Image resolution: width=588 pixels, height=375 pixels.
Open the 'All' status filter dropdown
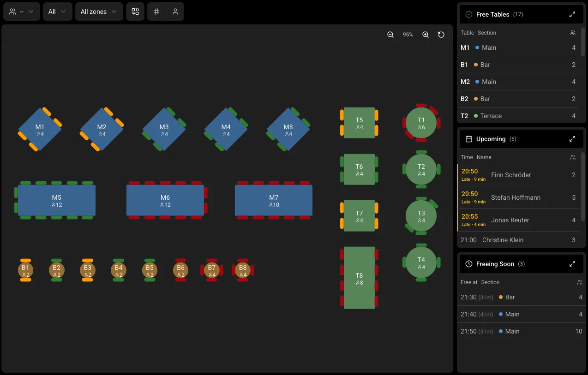(x=58, y=12)
